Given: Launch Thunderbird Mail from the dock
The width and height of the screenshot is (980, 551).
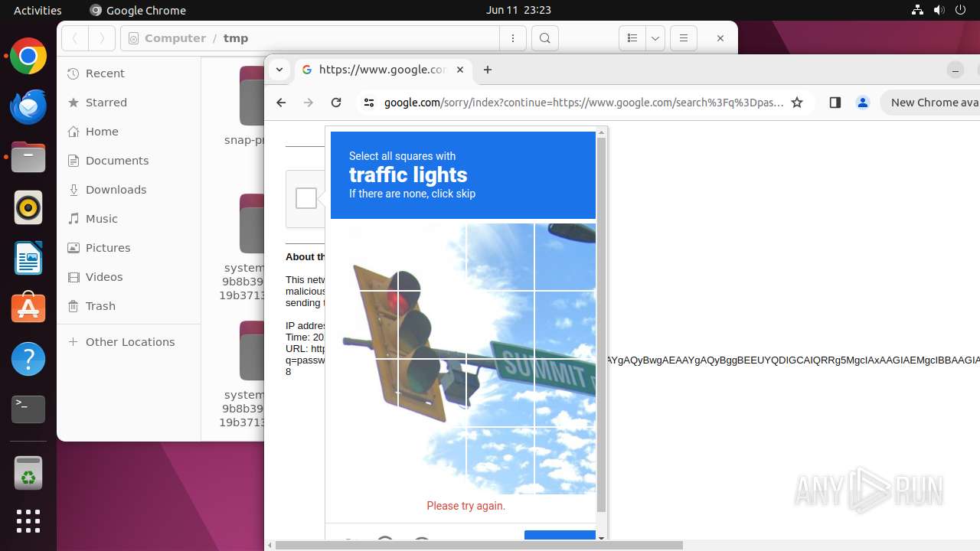Looking at the screenshot, I should [x=28, y=106].
